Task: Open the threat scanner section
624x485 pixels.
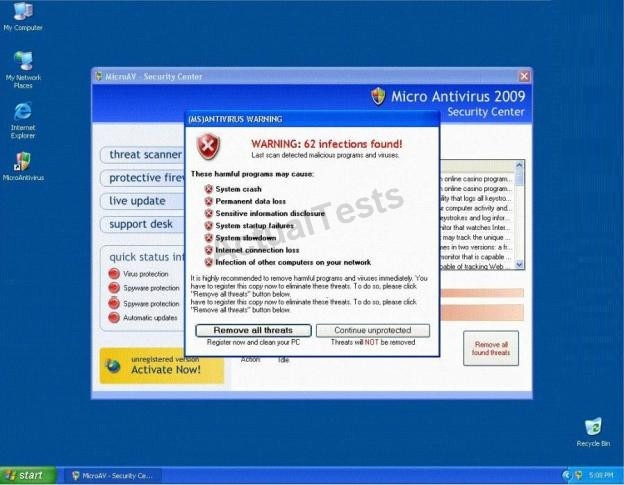Action: coord(144,155)
